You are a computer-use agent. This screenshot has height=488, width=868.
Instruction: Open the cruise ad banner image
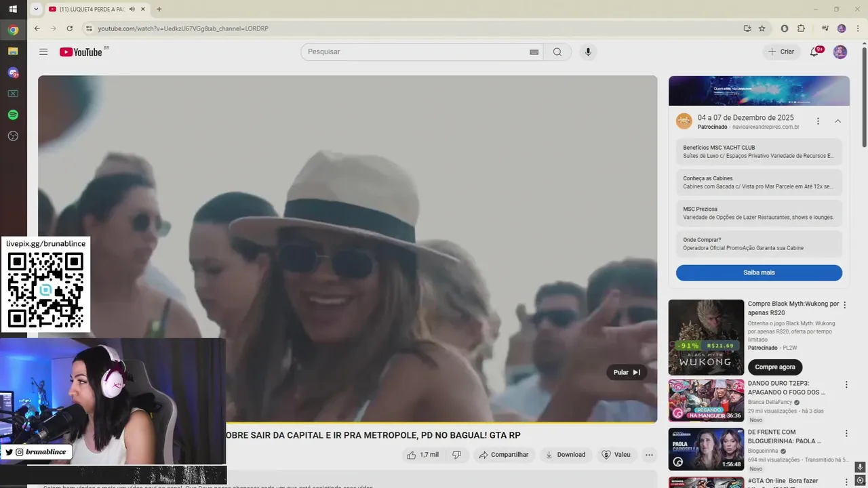(x=759, y=91)
